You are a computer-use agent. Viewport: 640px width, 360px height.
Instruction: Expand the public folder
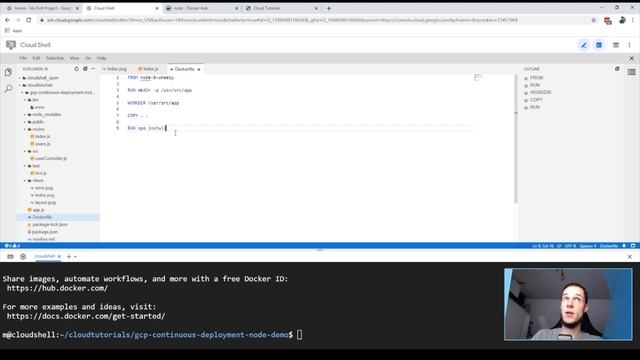coord(38,122)
